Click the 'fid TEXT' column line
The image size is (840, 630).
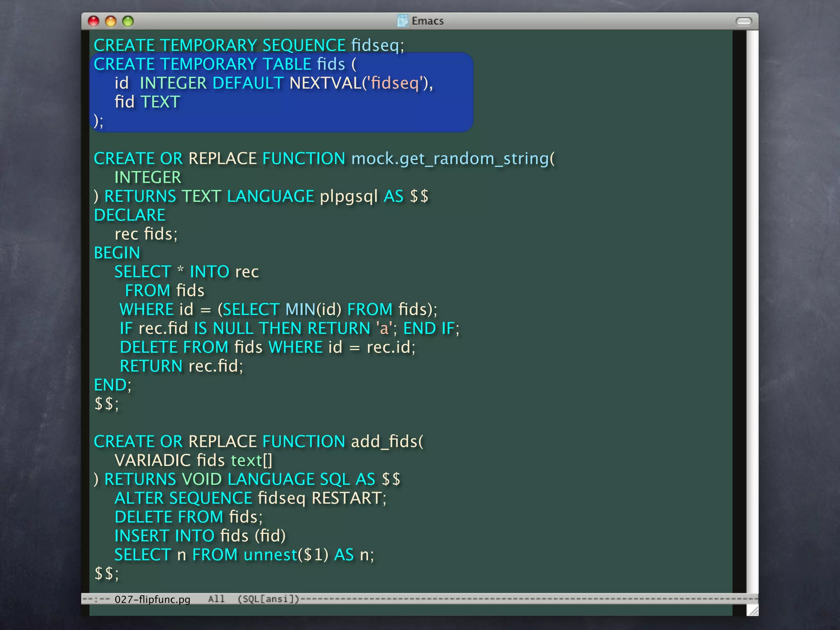point(147,102)
